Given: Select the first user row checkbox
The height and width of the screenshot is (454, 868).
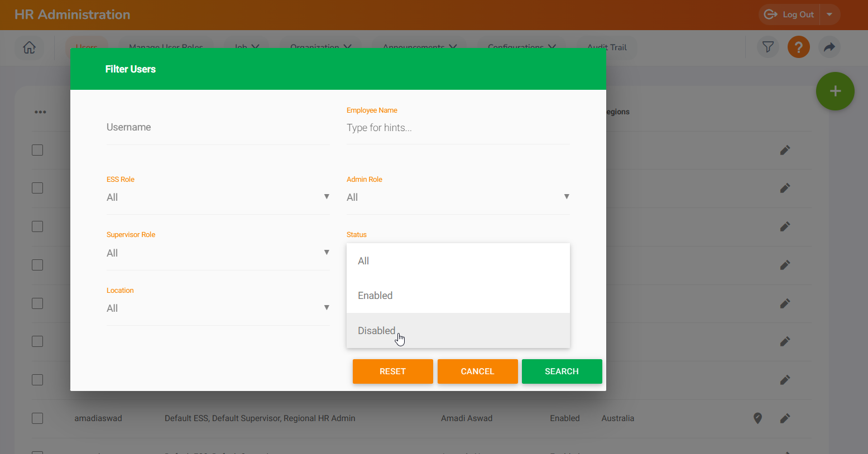Looking at the screenshot, I should pyautogui.click(x=37, y=150).
